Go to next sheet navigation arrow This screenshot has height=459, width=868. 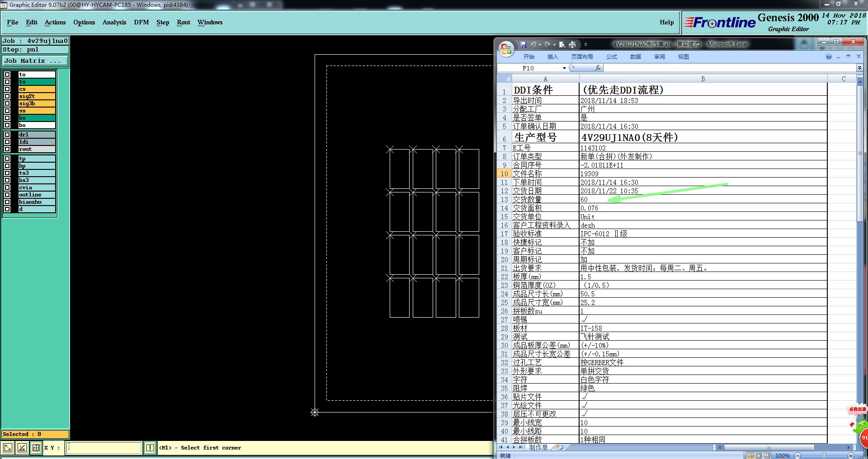514,447
